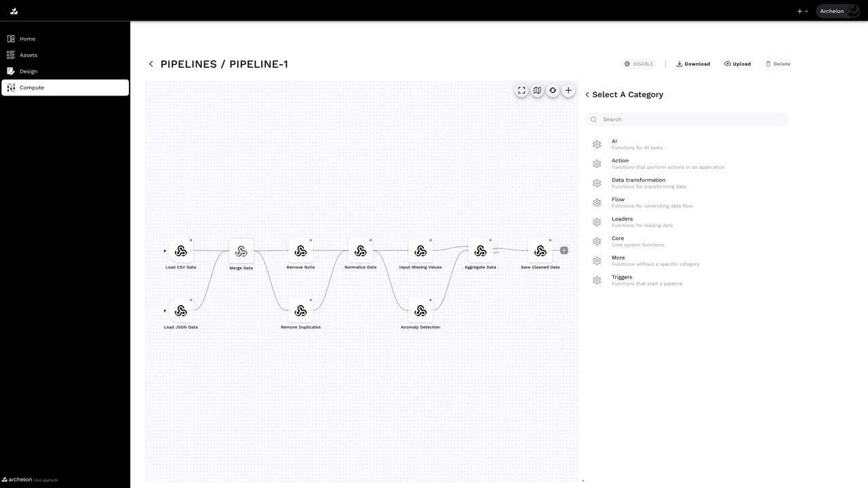The width and height of the screenshot is (868, 488).
Task: Click the Archeion logo in the top bar
Action: tap(14, 11)
